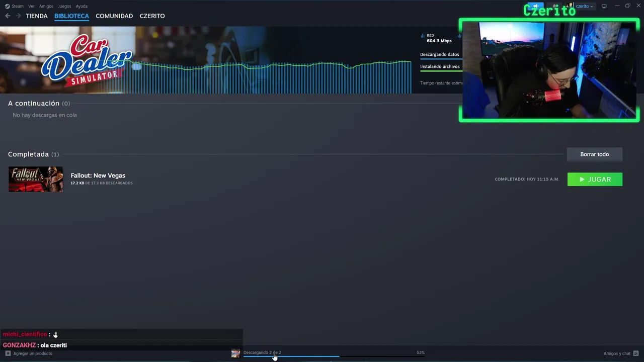Open the Amigos menu
Screen dimensions: 644x362
(x=46, y=7)
